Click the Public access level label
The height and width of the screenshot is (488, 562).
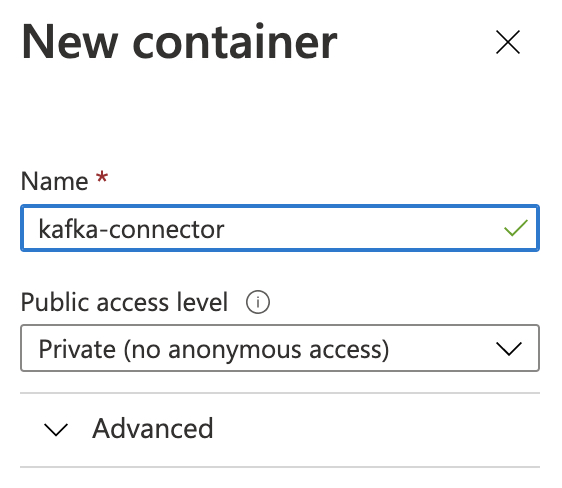tap(124, 302)
